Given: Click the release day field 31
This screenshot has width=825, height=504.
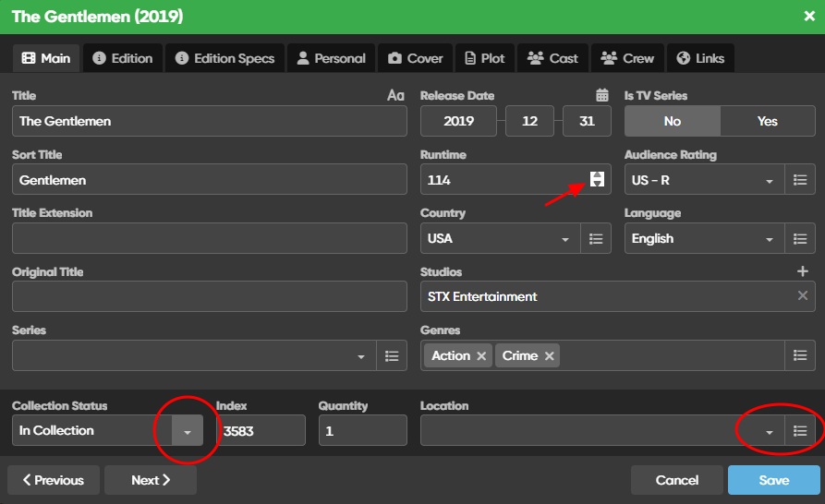Looking at the screenshot, I should tap(588, 121).
